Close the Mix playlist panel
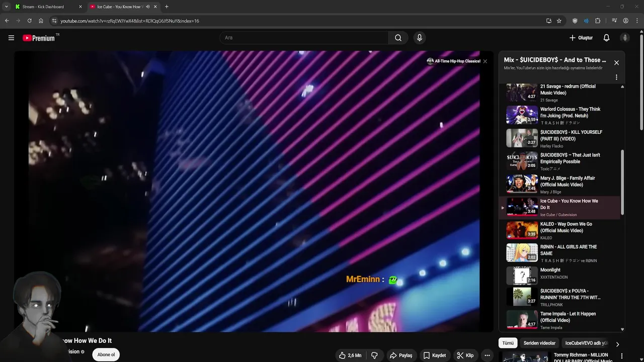 click(616, 63)
